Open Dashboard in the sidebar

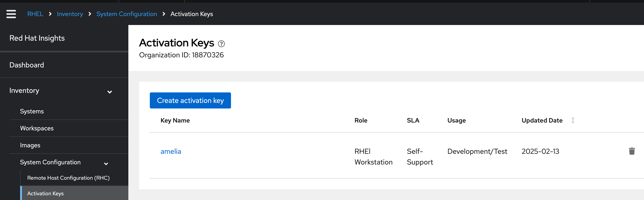point(27,65)
